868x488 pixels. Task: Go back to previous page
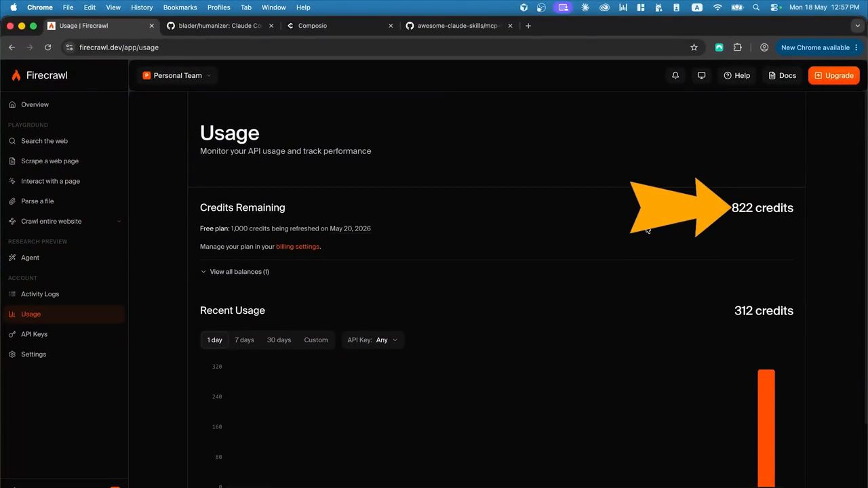point(12,47)
